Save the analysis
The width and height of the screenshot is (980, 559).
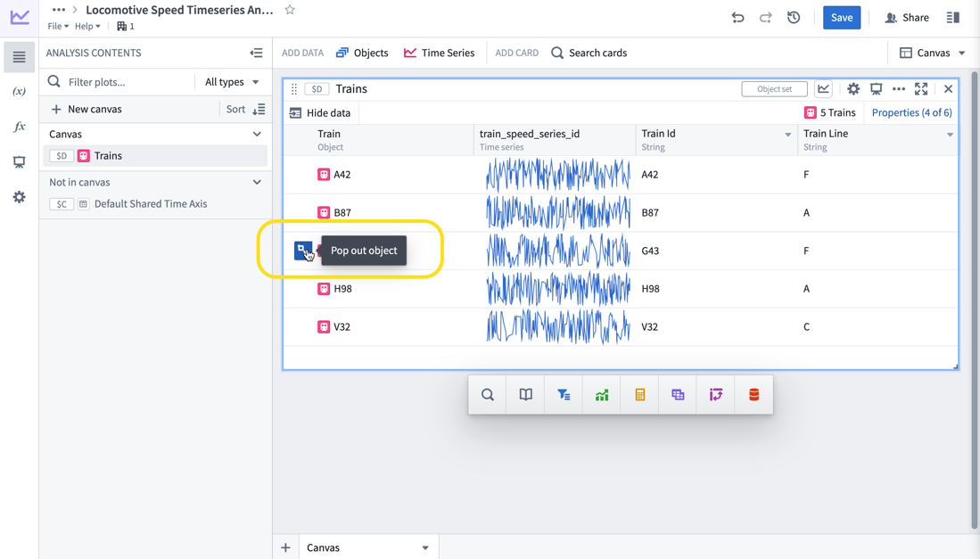pyautogui.click(x=841, y=18)
